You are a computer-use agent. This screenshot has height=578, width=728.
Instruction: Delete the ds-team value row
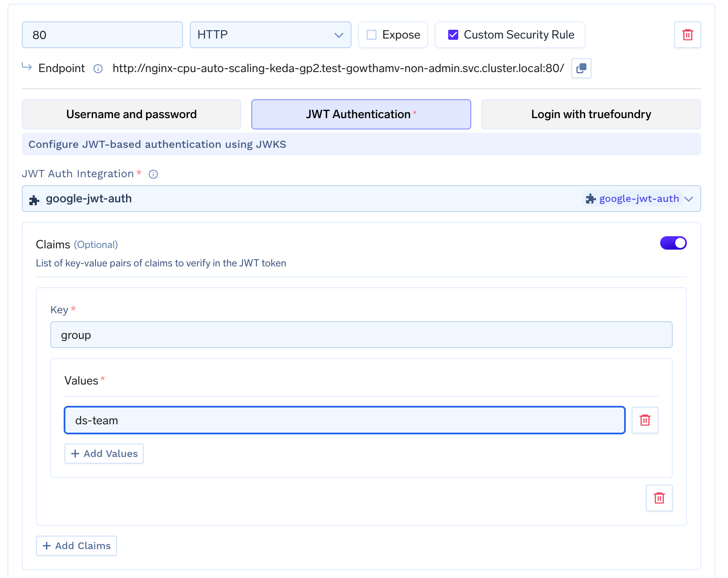coord(645,420)
